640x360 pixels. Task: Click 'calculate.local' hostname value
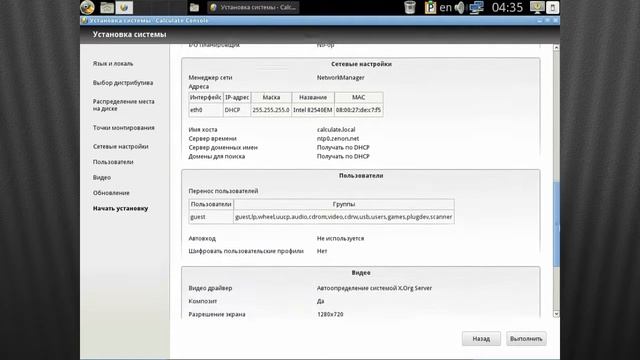[x=336, y=130]
